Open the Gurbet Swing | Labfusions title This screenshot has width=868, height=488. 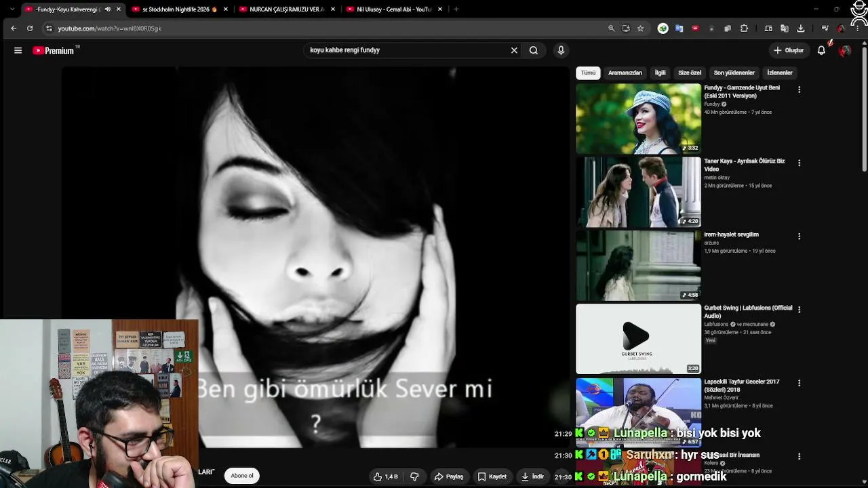[748, 312]
